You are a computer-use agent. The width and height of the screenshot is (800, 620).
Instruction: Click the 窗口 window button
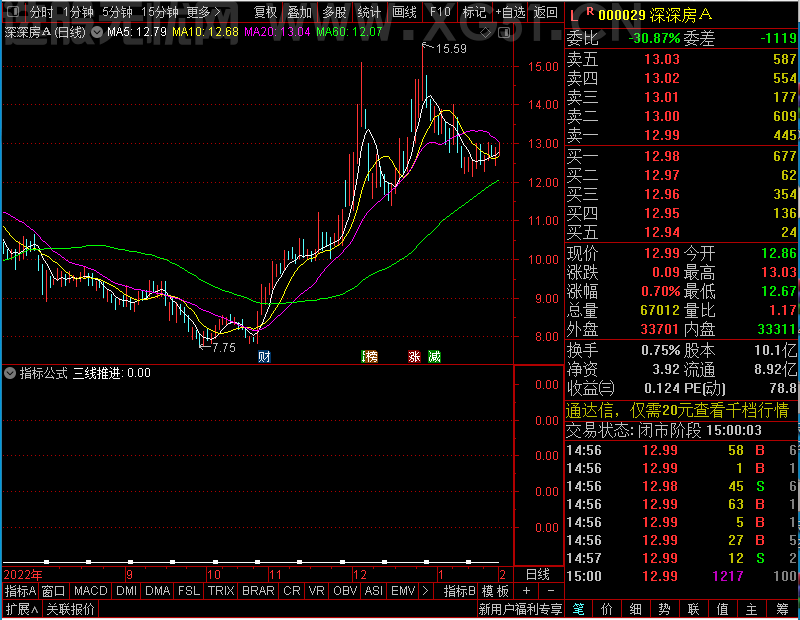pos(54,591)
